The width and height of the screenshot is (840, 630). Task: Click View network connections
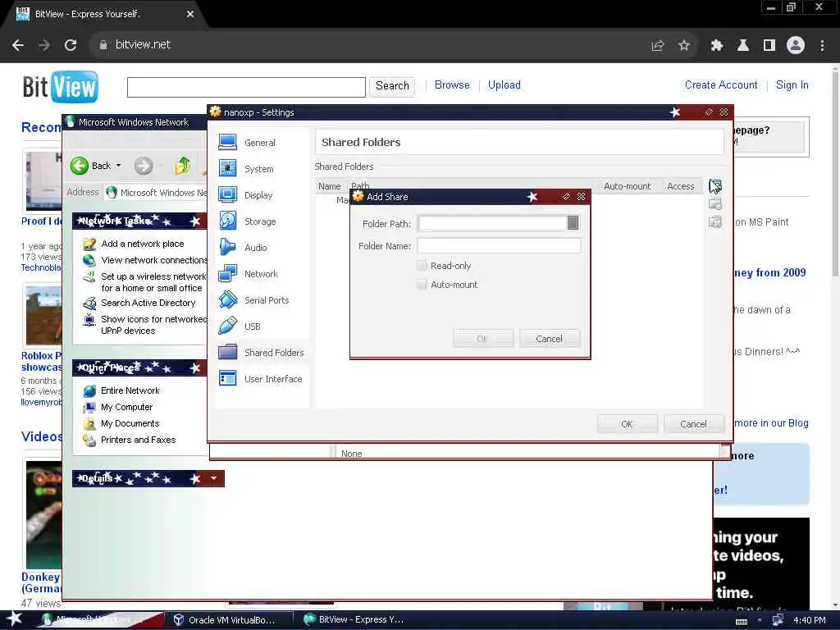(x=153, y=260)
